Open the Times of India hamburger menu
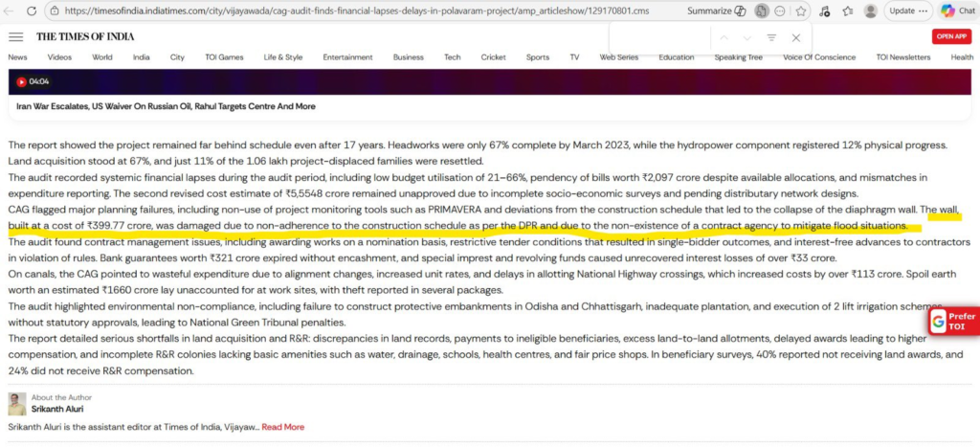 click(x=16, y=36)
